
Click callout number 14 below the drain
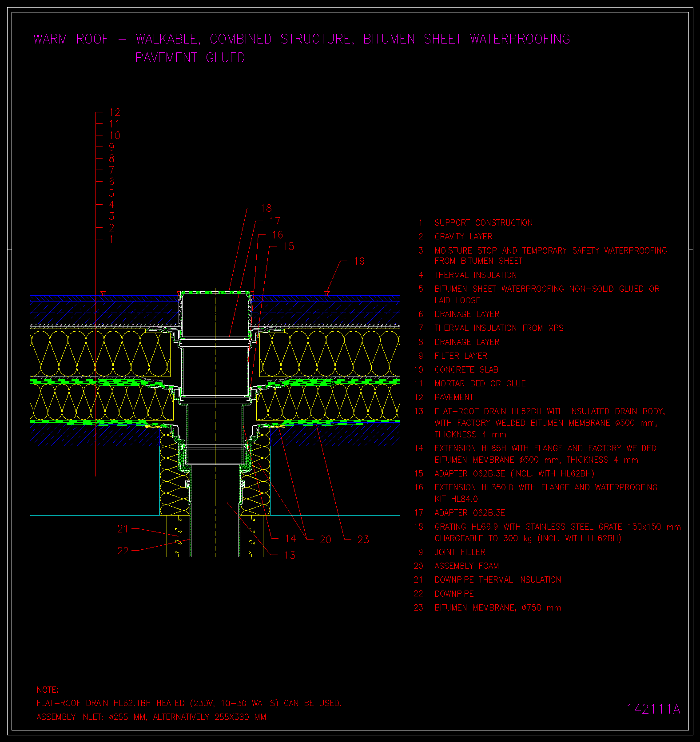[290, 539]
